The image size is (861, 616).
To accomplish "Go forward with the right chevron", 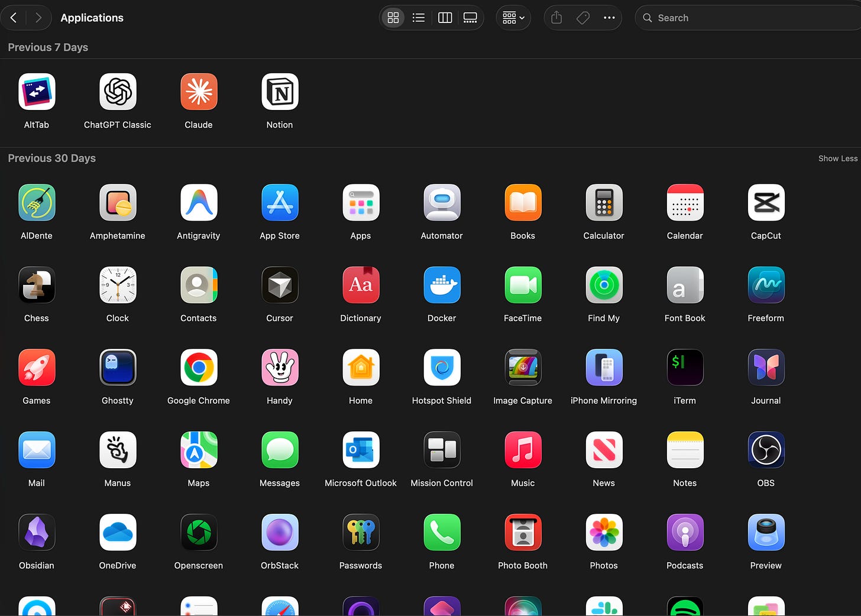I will pos(38,18).
